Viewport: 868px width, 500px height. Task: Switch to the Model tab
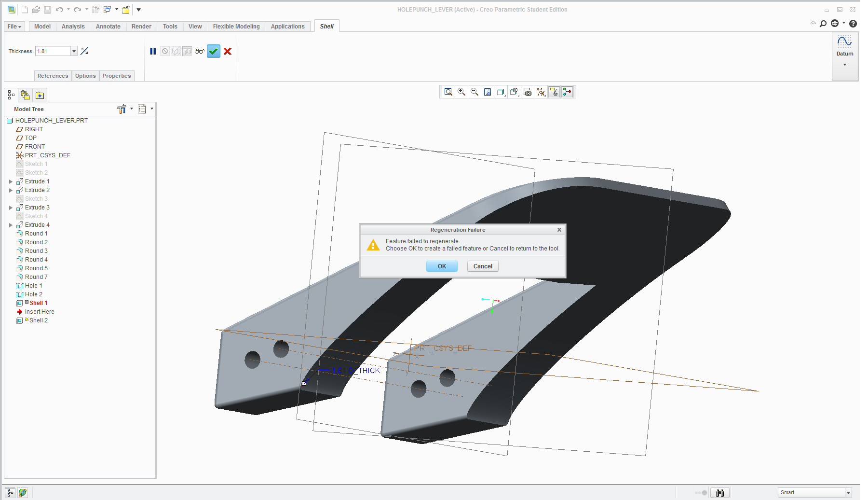(x=42, y=27)
